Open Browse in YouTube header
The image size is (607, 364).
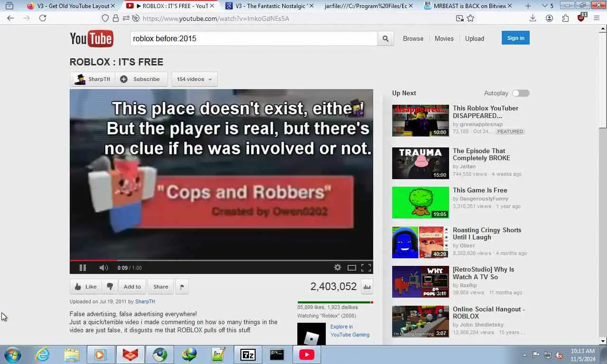point(413,38)
